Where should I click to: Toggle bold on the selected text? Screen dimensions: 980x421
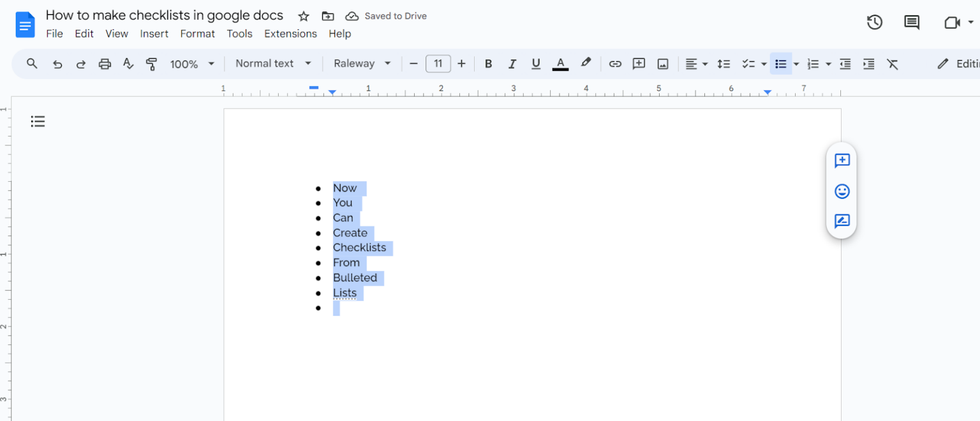(488, 64)
